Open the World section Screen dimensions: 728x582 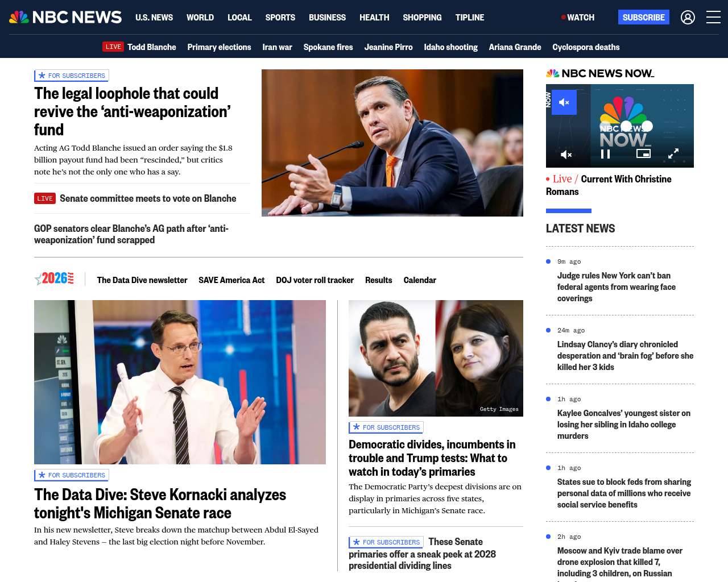pyautogui.click(x=200, y=18)
